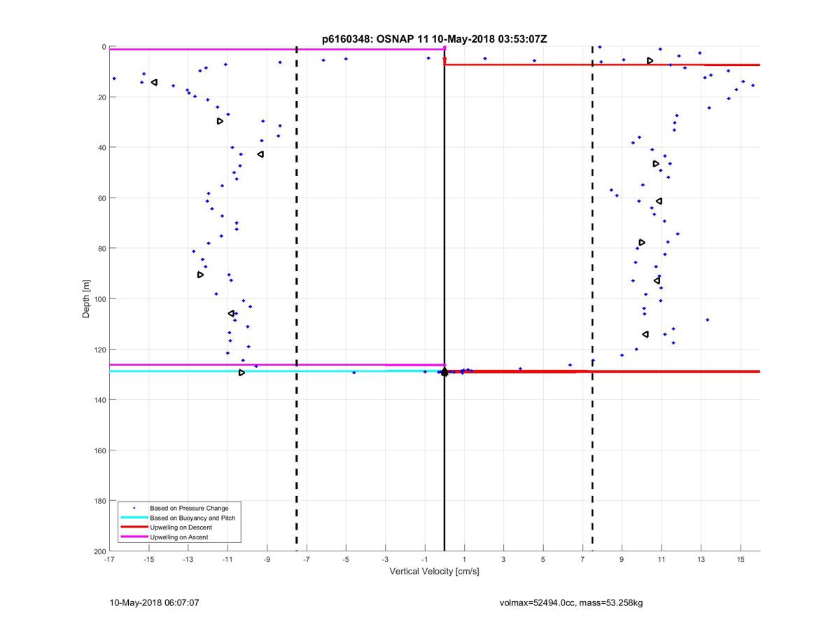840x620 pixels.
Task: Click depth tick label 100
Action: click(x=99, y=299)
